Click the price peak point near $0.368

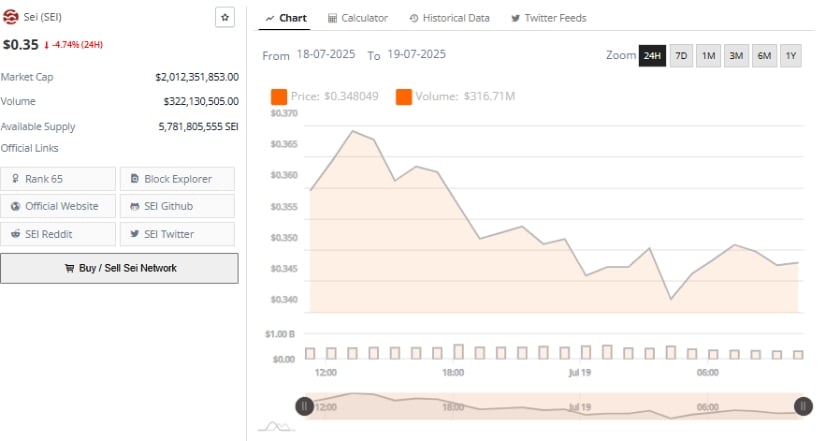click(x=353, y=131)
